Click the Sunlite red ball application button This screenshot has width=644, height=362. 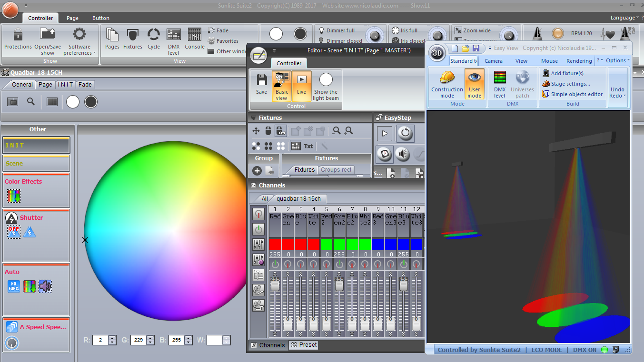10,9
